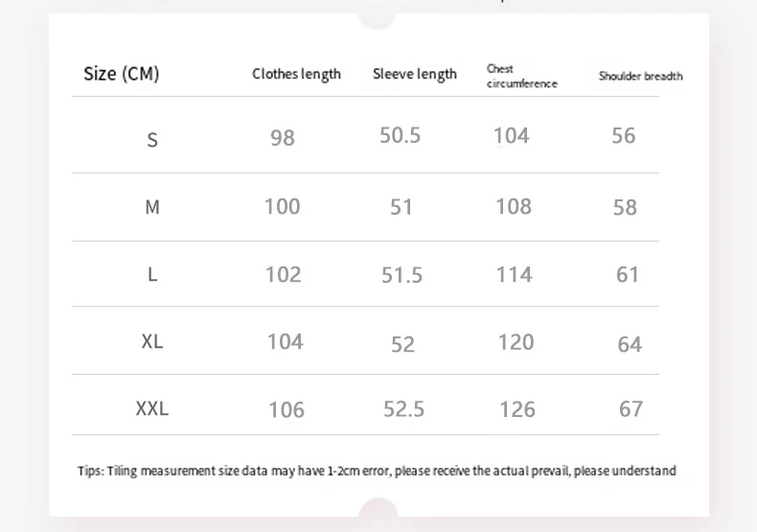Select the L size row label

tap(152, 274)
